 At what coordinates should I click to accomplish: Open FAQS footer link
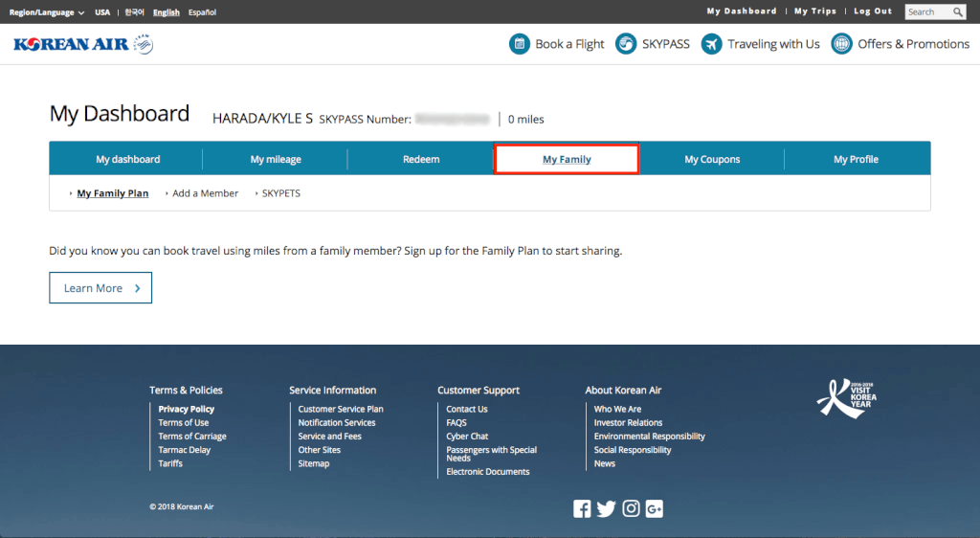tap(457, 422)
